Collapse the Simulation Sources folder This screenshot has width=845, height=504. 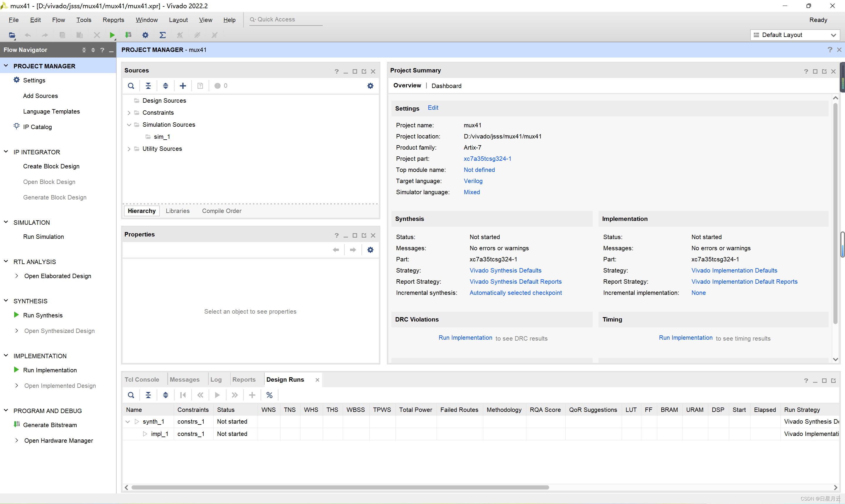point(129,125)
